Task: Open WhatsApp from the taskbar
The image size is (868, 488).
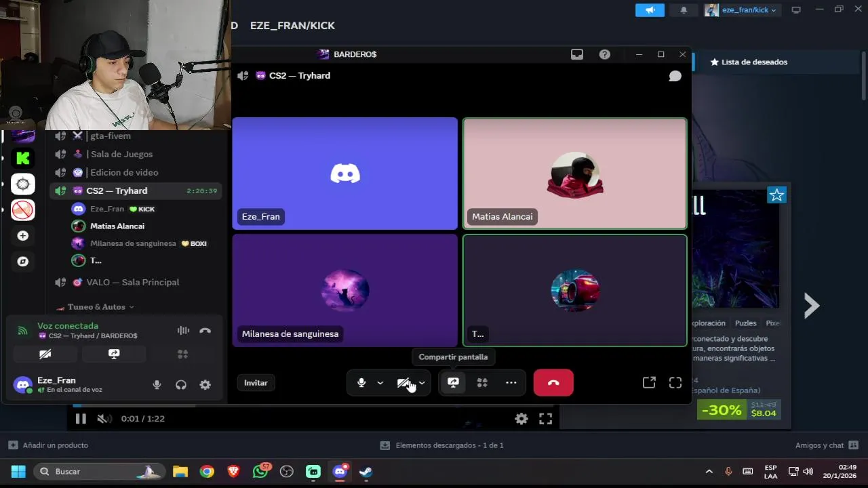Action: click(x=260, y=472)
